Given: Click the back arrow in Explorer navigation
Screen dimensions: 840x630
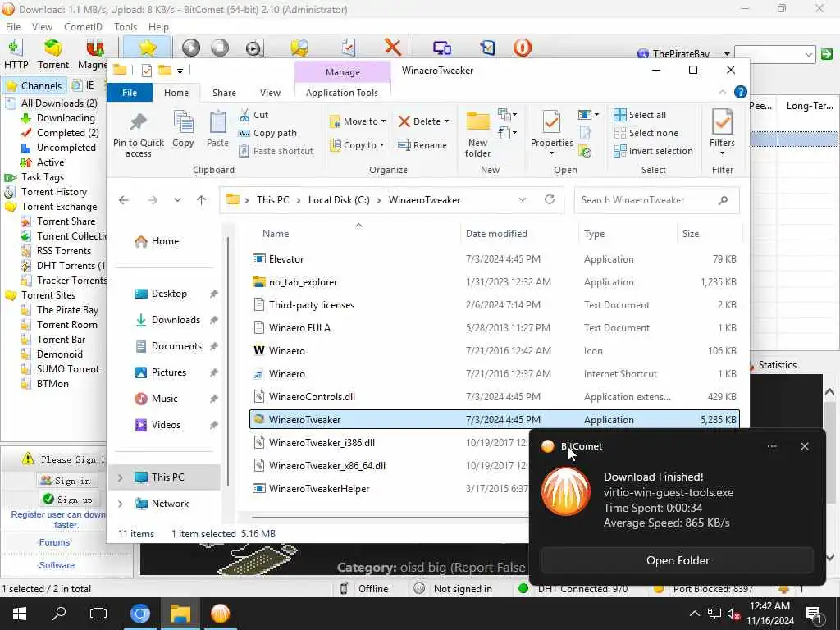Looking at the screenshot, I should 124,200.
